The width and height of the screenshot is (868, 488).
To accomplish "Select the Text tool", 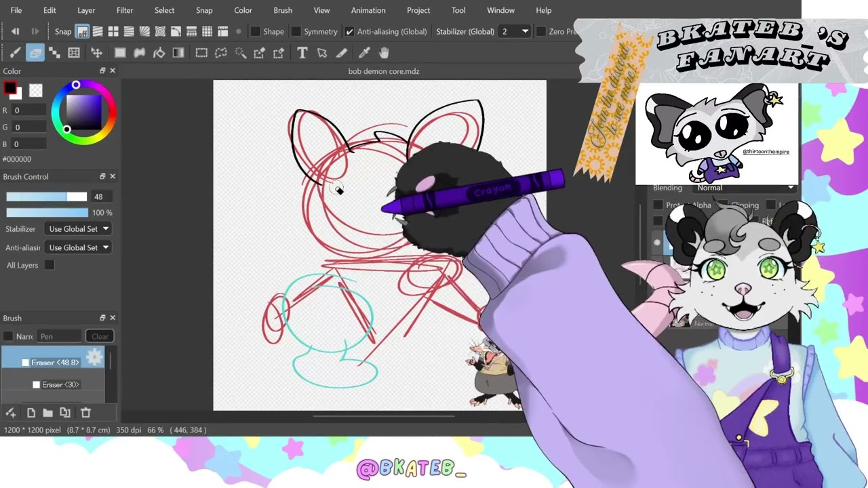I will click(302, 53).
